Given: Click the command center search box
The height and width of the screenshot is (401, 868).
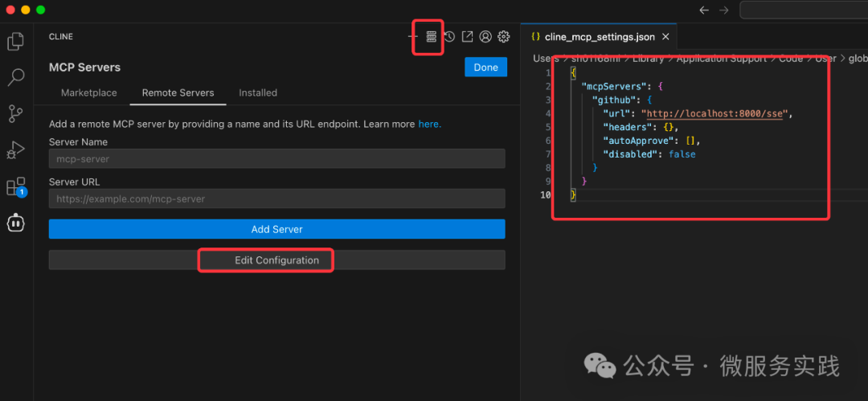Looking at the screenshot, I should tap(804, 10).
